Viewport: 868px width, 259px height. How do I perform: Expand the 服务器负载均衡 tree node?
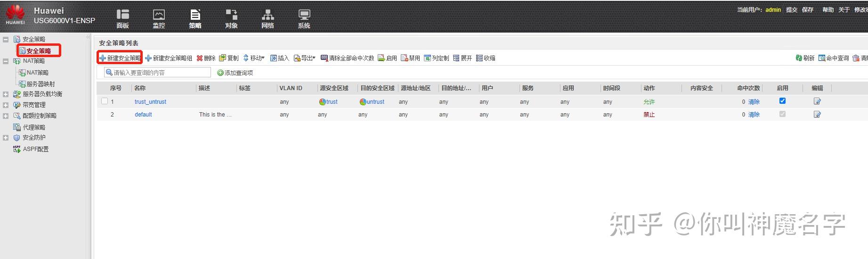pos(6,94)
